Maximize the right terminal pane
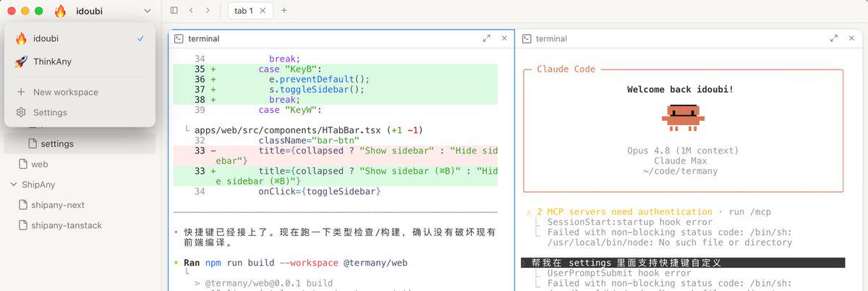Screen dimensions: 868x291 [x=834, y=38]
